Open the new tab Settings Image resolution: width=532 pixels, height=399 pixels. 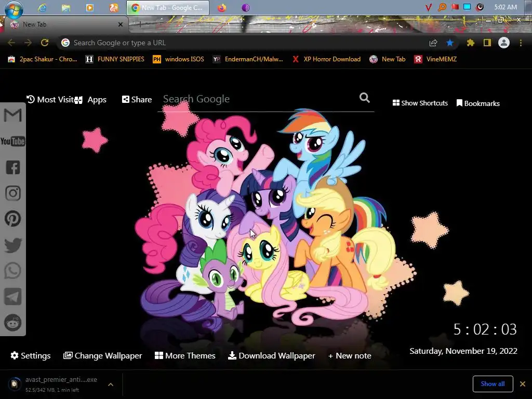(31, 355)
